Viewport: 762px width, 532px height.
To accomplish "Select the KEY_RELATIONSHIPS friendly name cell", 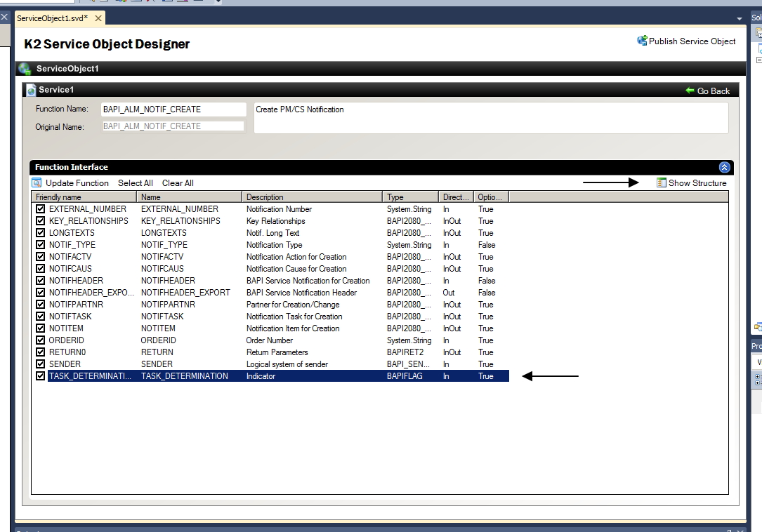I will [x=88, y=220].
